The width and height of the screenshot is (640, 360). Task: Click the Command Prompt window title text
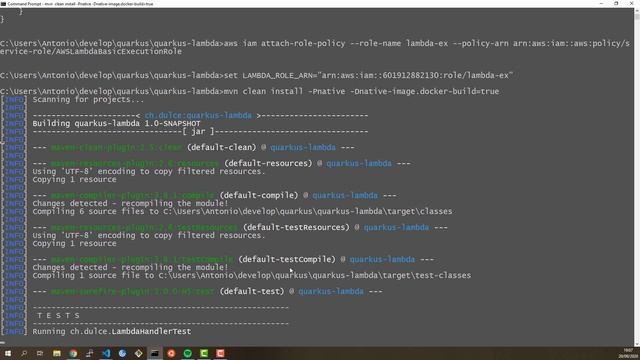(x=80, y=4)
